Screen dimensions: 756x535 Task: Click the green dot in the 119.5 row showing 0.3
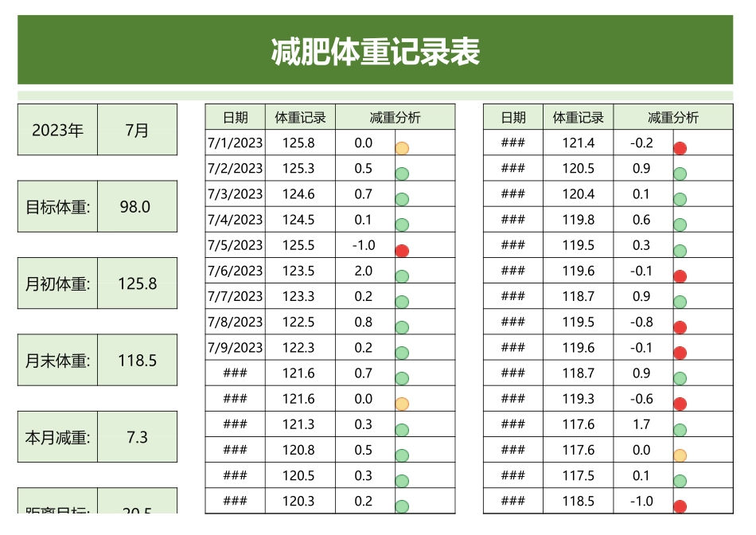click(680, 251)
